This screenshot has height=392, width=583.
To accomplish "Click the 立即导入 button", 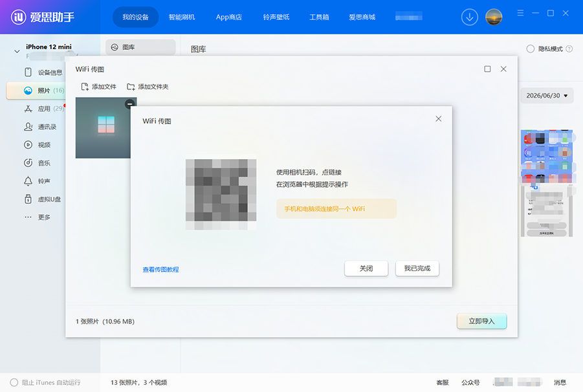I will [x=481, y=321].
